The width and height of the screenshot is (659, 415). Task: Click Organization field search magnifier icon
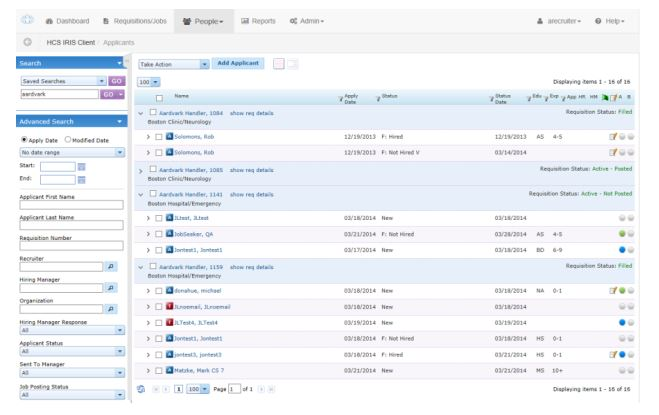112,309
